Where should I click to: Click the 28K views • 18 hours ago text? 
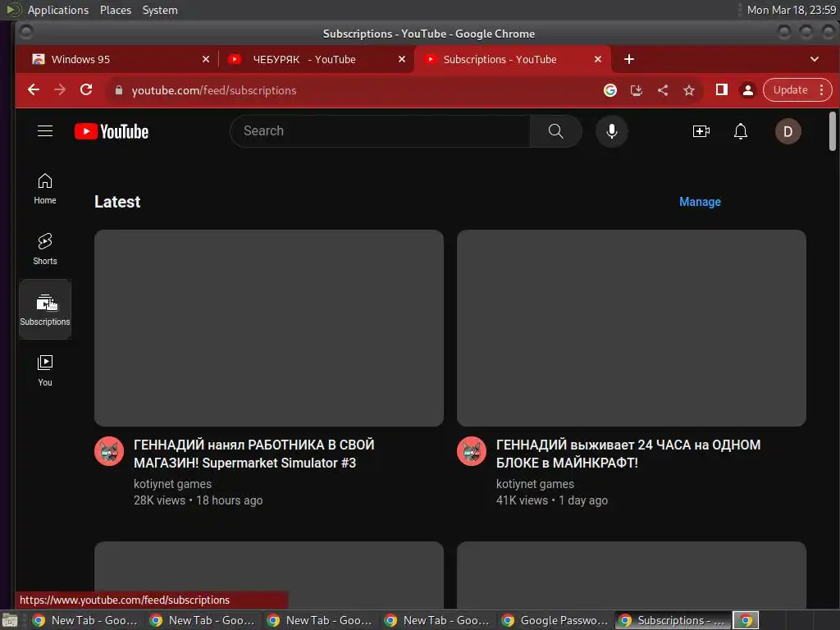[x=199, y=500]
